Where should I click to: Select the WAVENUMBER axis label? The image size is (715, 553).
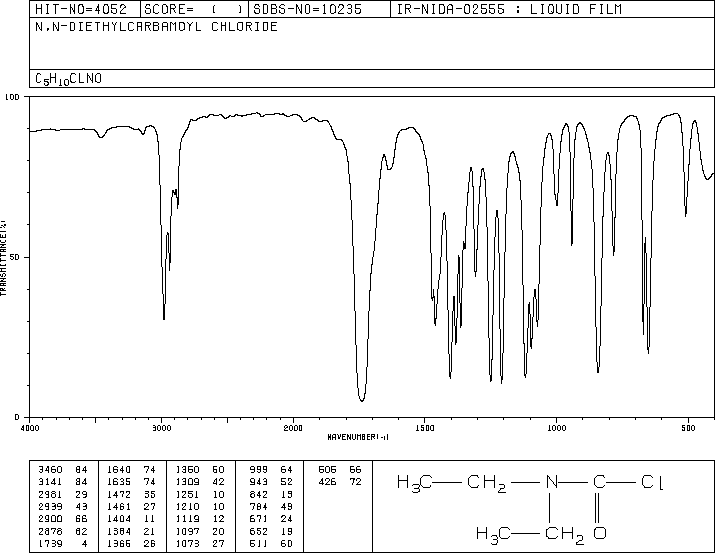coord(358,437)
